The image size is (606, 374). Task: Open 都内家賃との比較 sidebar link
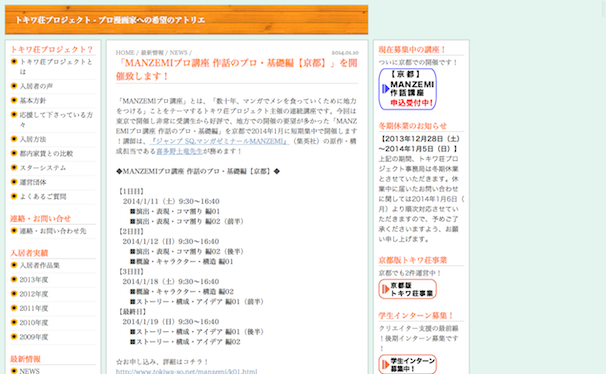tap(46, 153)
